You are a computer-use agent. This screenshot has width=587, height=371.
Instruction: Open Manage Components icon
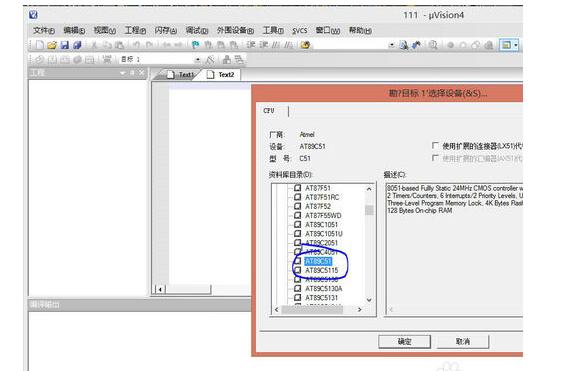pos(227,59)
